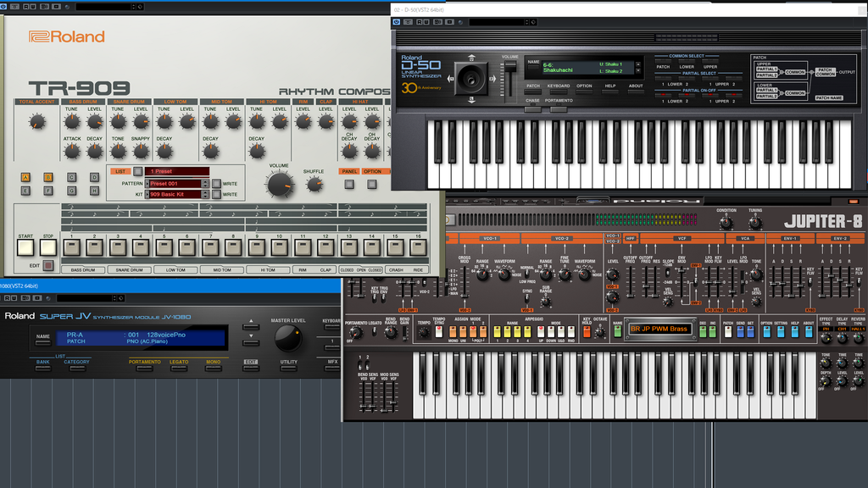Select the HI TOM instrument label on TR-909
868x488 pixels.
[268, 270]
